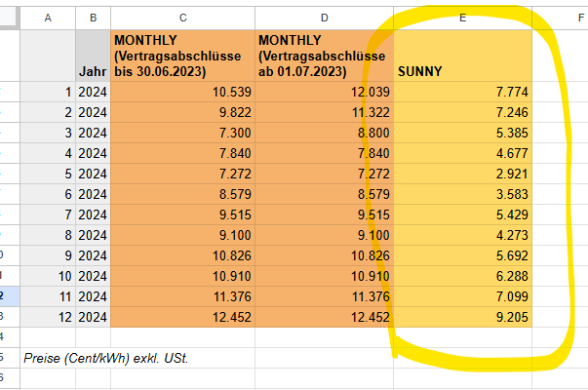Select 12.452 in column C
This screenshot has height=390, width=588.
182,317
